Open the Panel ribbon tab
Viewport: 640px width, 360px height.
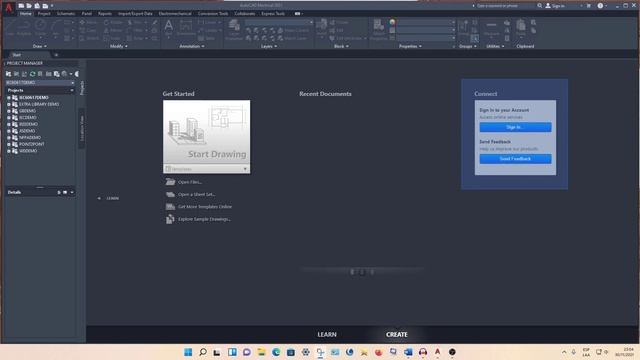[87, 14]
